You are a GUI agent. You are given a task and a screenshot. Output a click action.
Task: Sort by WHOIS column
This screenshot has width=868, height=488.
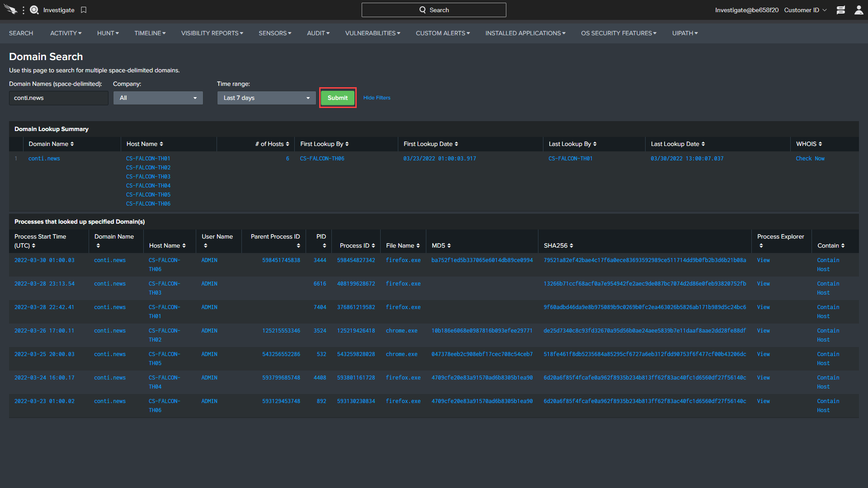809,144
